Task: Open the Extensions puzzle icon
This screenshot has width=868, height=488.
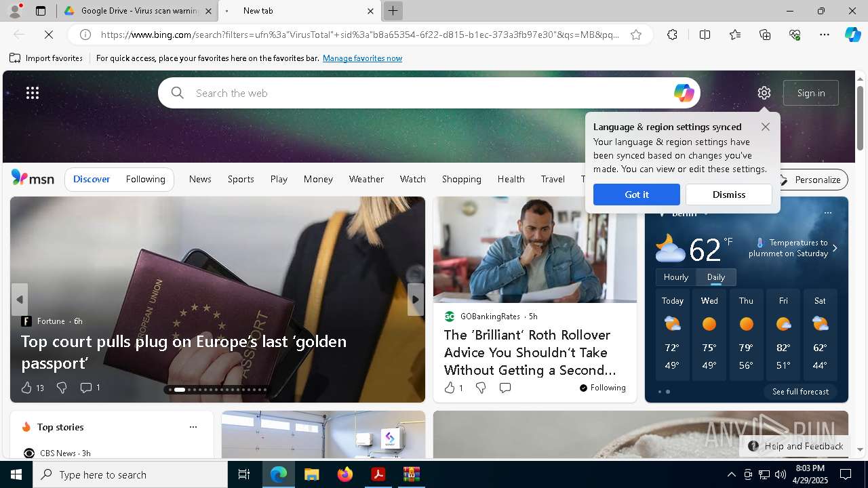Action: [x=672, y=35]
